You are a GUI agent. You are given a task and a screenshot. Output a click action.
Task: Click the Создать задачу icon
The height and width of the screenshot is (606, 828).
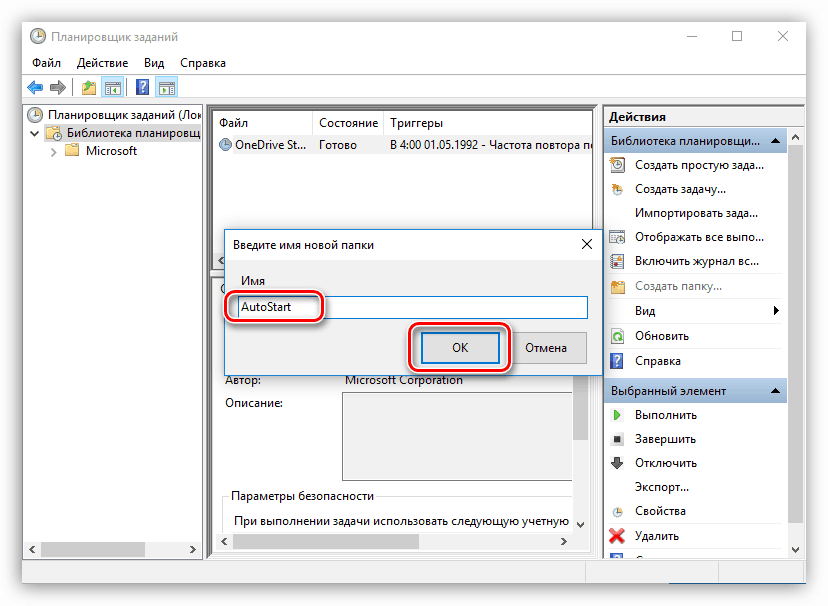pyautogui.click(x=617, y=189)
